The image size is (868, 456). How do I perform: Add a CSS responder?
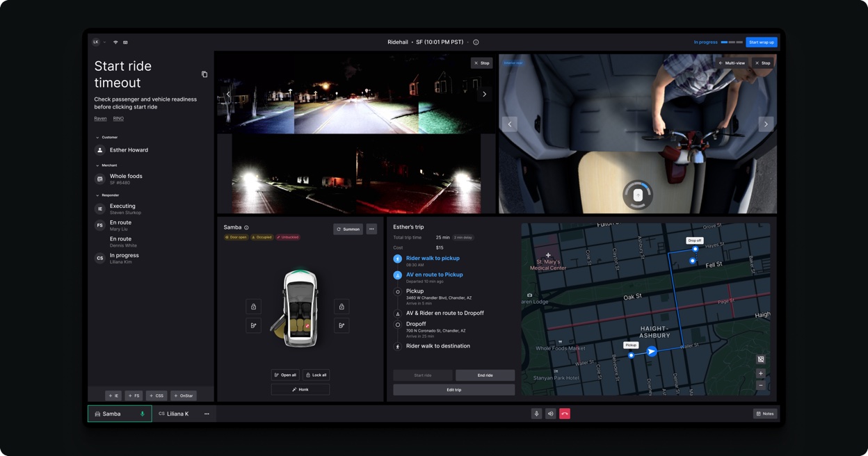point(156,396)
